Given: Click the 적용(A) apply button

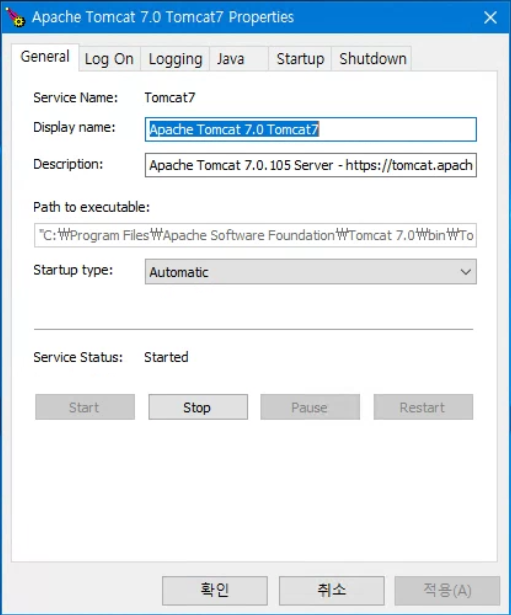Looking at the screenshot, I should (x=447, y=590).
